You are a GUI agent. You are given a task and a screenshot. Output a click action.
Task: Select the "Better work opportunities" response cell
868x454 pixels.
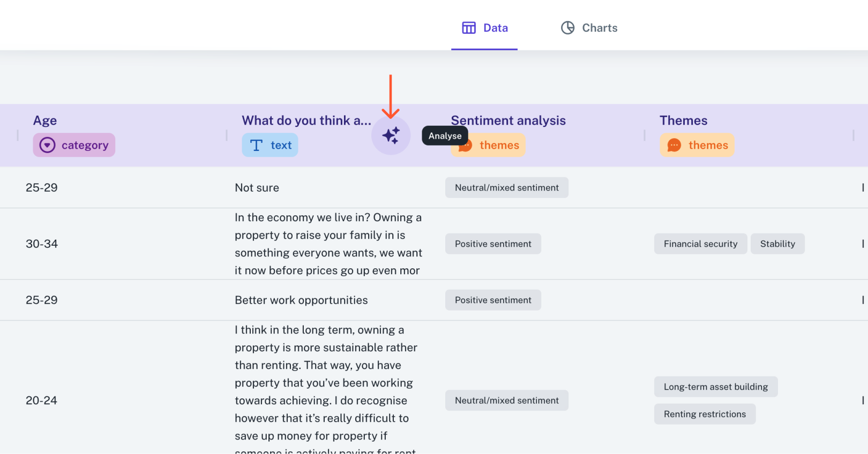(301, 300)
